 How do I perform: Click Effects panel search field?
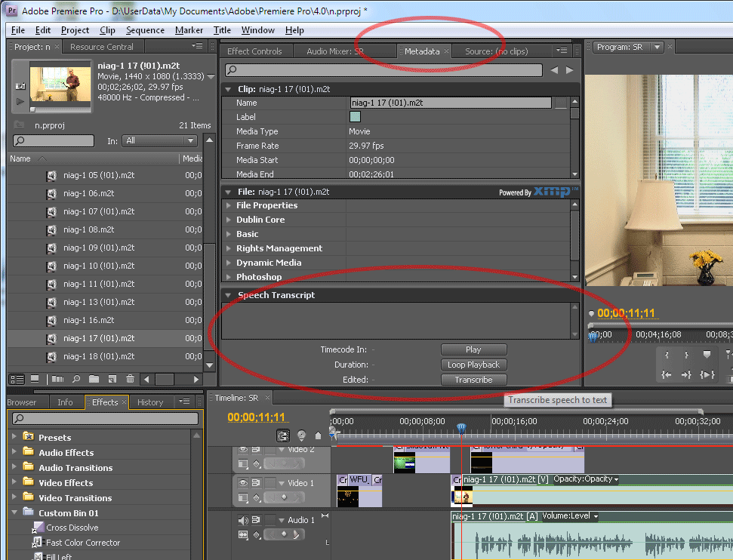click(x=105, y=418)
